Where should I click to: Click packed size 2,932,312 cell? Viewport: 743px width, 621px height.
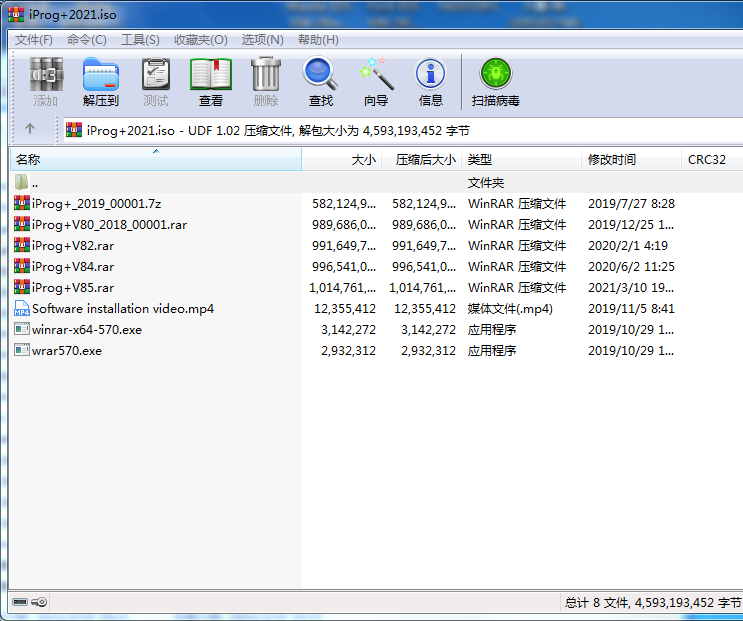428,351
